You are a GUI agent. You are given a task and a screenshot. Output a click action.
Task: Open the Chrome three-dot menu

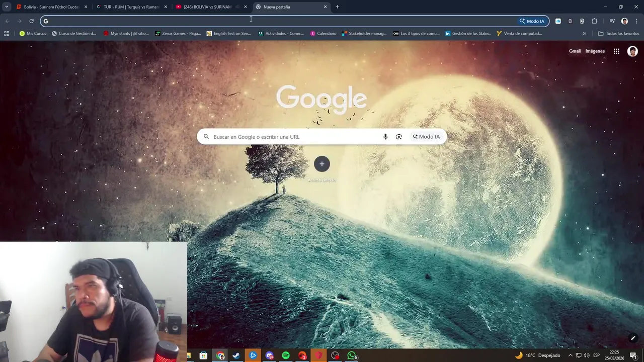(636, 21)
